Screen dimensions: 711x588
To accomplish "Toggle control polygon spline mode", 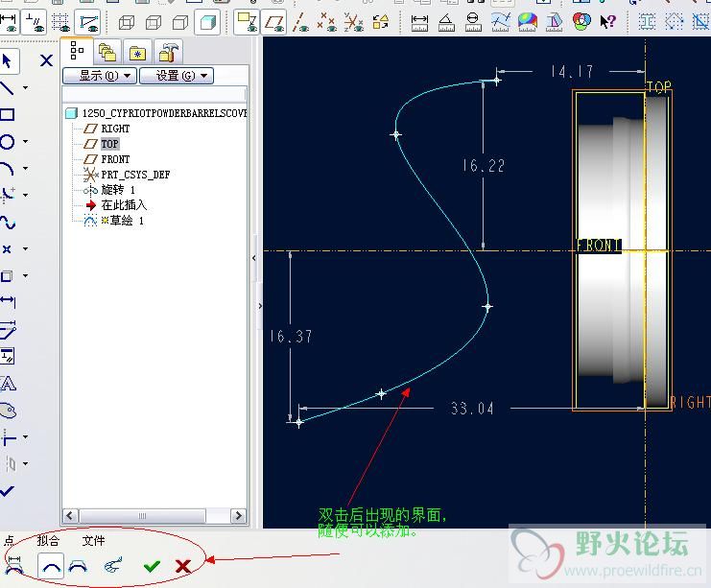I will [79, 566].
